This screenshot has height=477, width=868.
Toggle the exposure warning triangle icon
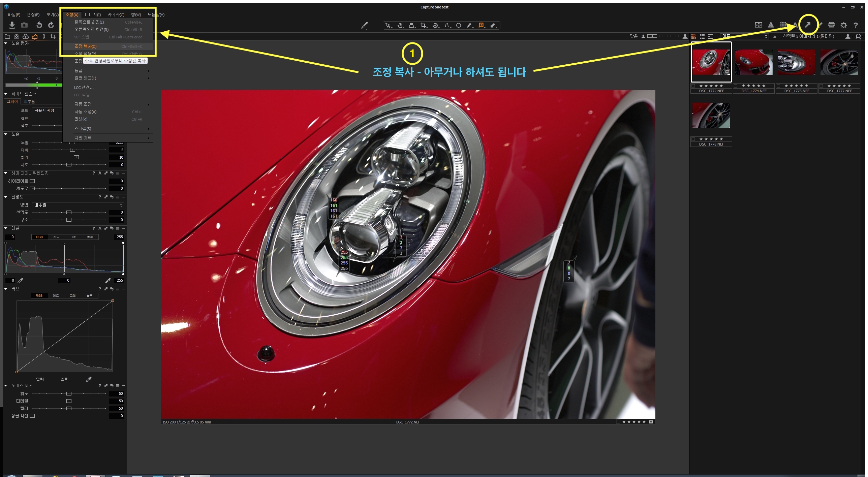click(x=771, y=25)
